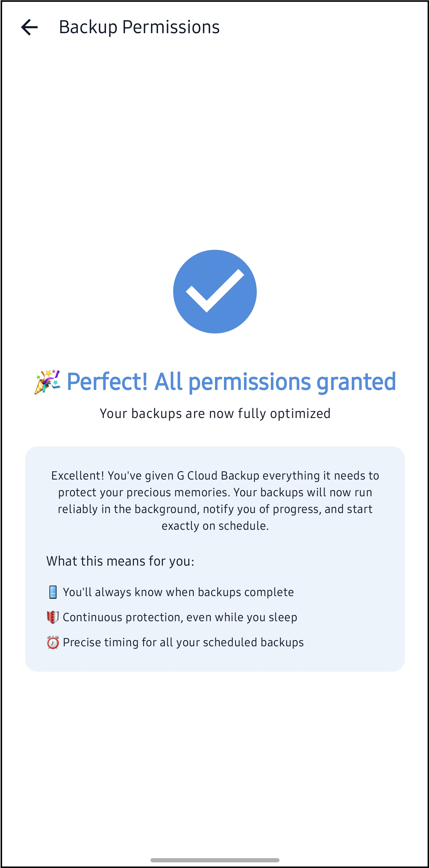Tap 'Continuous protection, even while you sleep'
The width and height of the screenshot is (430, 868).
180,617
